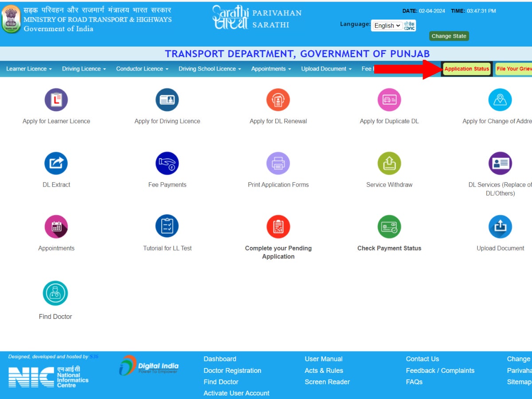Click the Feedback / Complaints footer link

pyautogui.click(x=440, y=370)
